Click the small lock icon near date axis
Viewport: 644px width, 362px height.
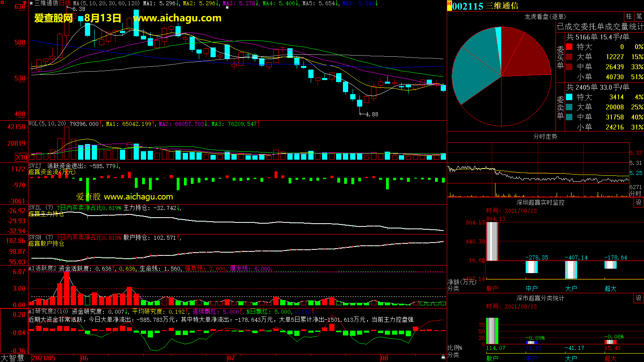pos(443,357)
